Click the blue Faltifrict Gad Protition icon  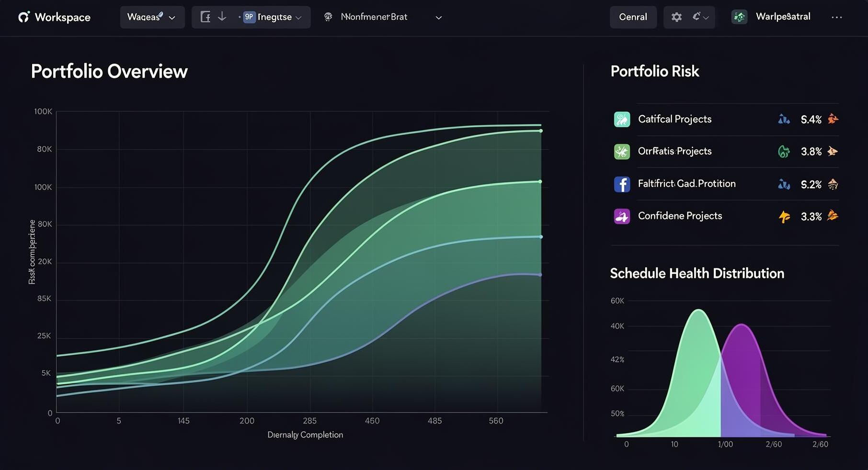622,184
